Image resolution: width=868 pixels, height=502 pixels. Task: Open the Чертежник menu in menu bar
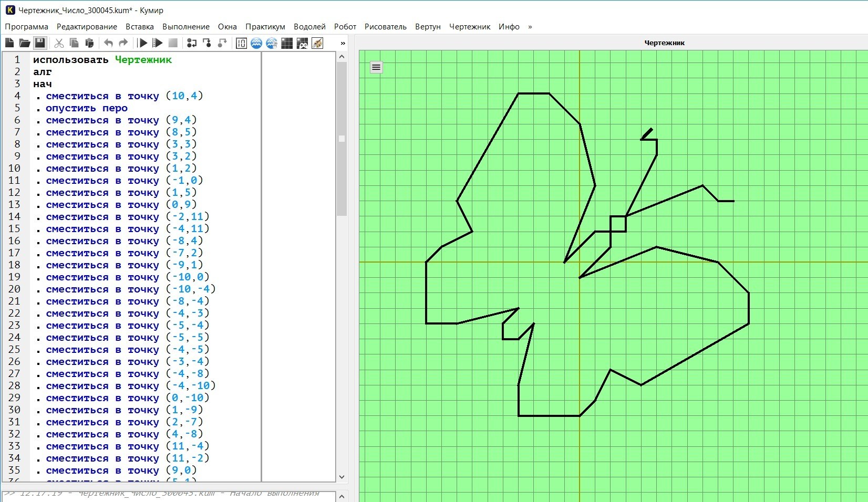point(470,27)
